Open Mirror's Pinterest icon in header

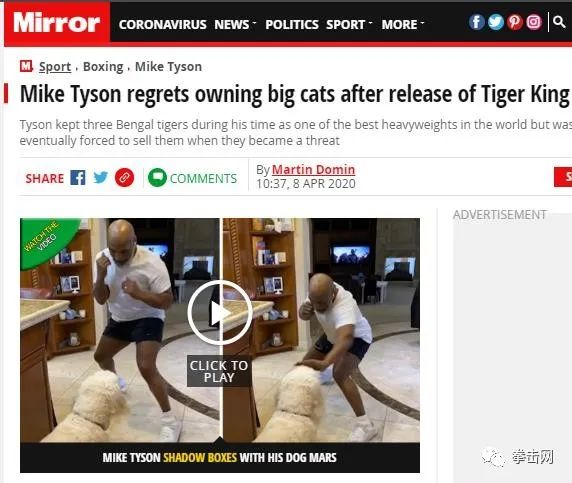pyautogui.click(x=515, y=22)
